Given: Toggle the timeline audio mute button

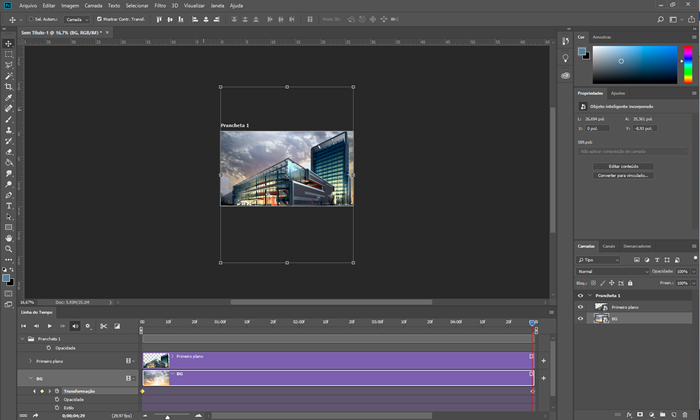Looking at the screenshot, I should [x=75, y=326].
